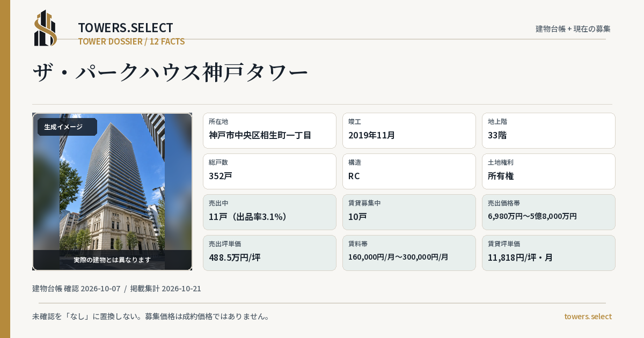The image size is (644, 338).
Task: Open the towers.select footer link
Action: (x=588, y=317)
